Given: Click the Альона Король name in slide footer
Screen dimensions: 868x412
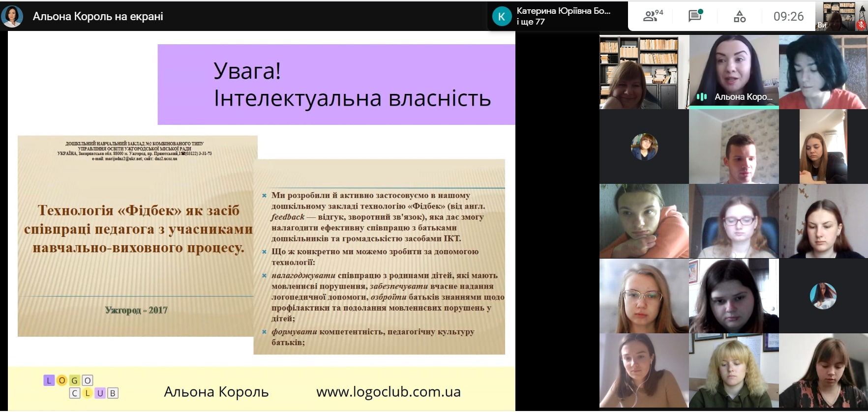Looking at the screenshot, I should (216, 391).
